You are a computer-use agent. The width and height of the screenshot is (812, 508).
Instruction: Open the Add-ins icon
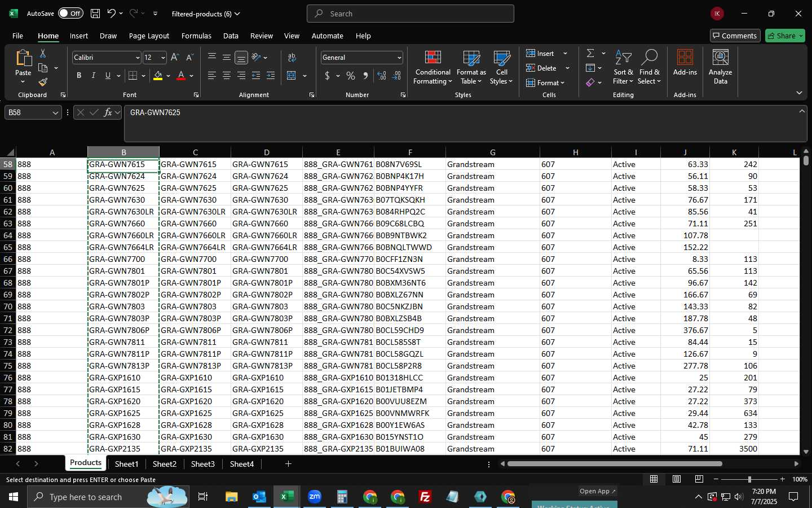click(x=685, y=63)
